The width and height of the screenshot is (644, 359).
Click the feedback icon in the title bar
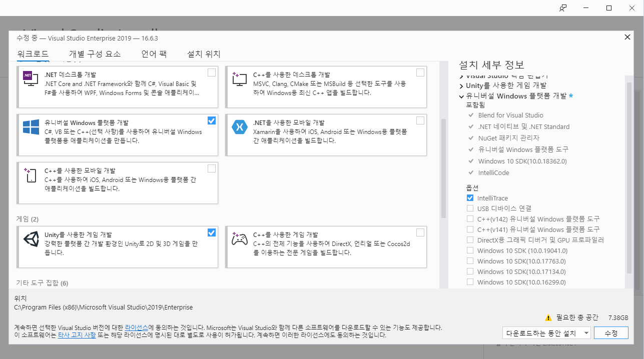pyautogui.click(x=563, y=8)
